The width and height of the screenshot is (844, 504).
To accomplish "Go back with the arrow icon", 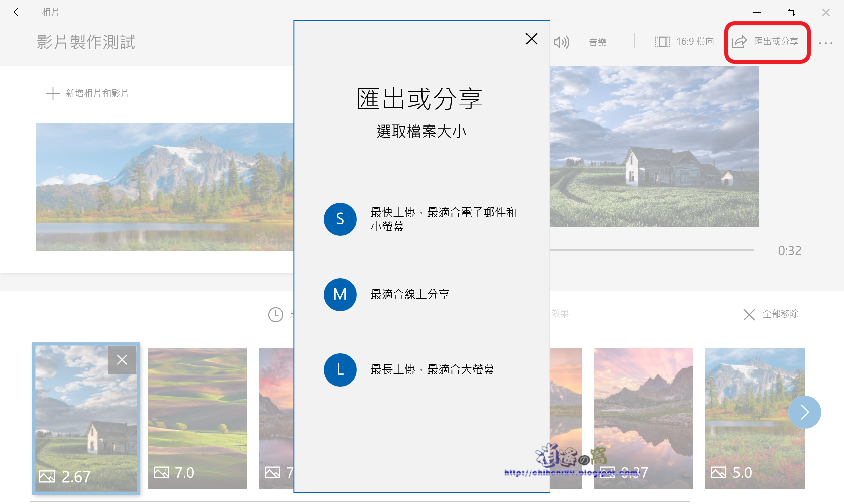I will 18,12.
